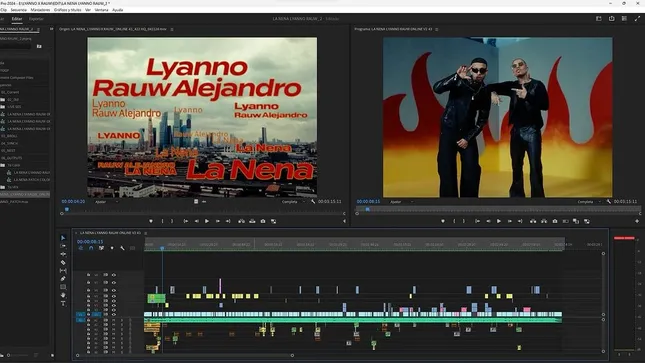This screenshot has height=363, width=645.
Task: Open workspaces icon in header bar
Action: [599, 19]
